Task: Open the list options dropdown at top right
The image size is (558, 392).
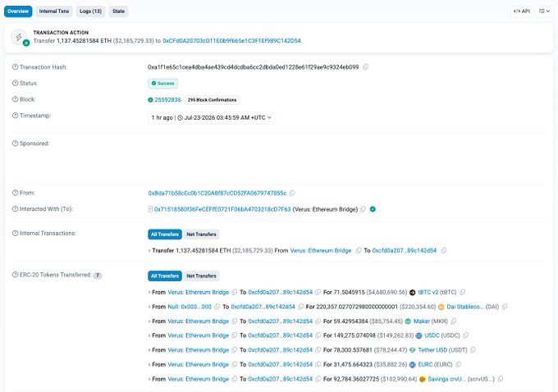Action: (544, 11)
